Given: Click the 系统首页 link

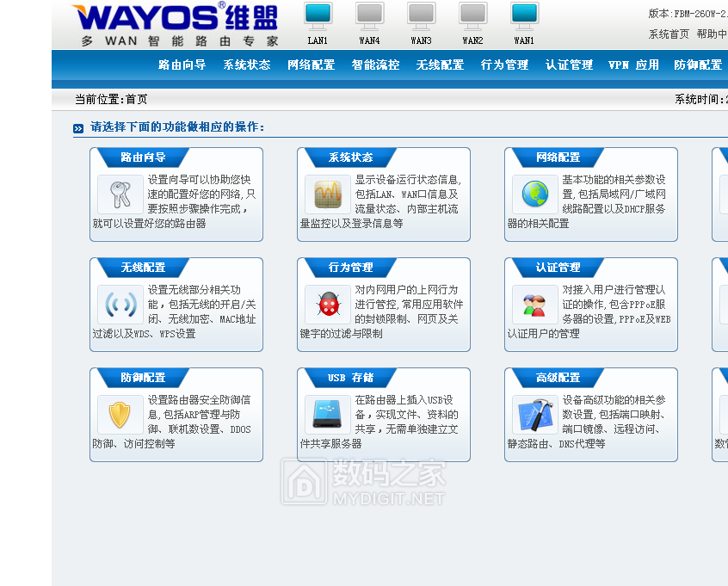Looking at the screenshot, I should click(x=669, y=34).
